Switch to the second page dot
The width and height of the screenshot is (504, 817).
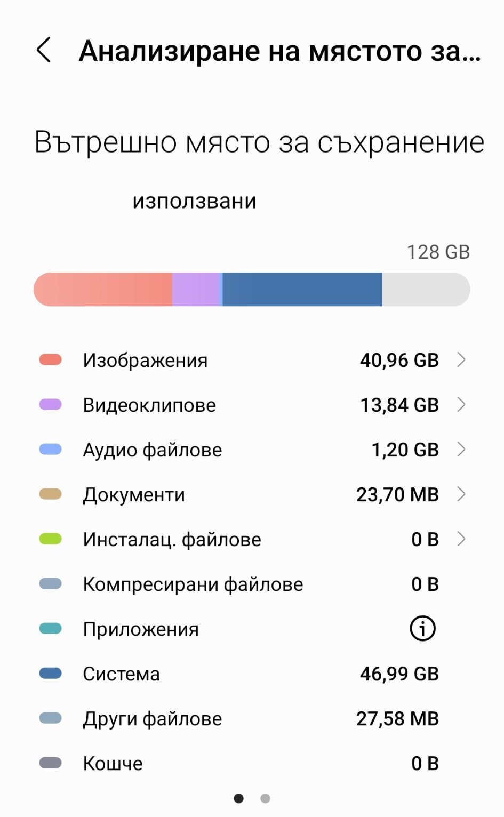point(265,798)
